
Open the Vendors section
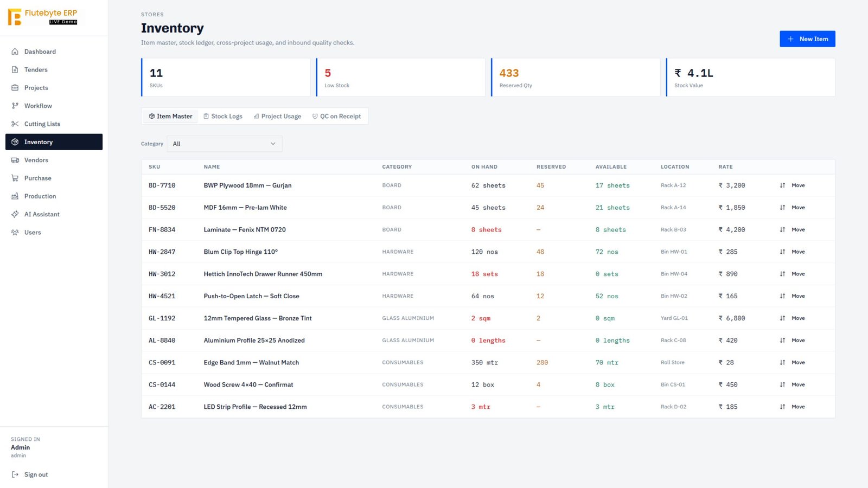54,160
